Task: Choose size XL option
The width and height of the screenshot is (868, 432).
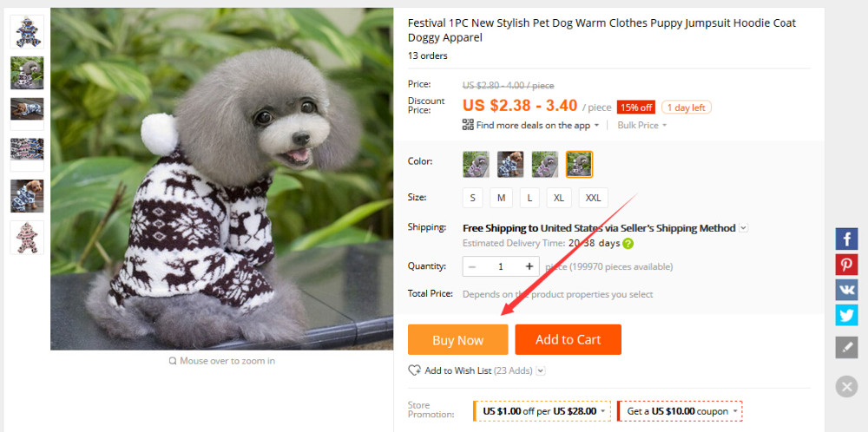Action: [x=559, y=198]
